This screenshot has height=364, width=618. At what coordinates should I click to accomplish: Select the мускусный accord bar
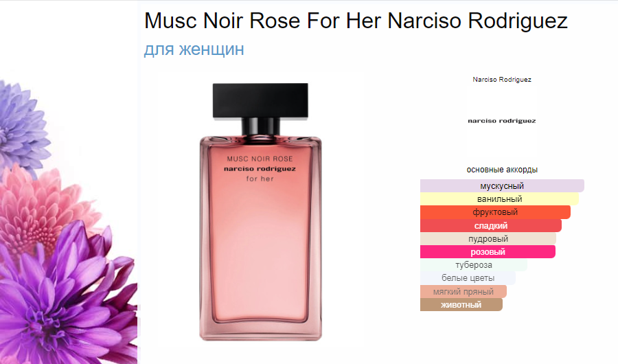502,185
